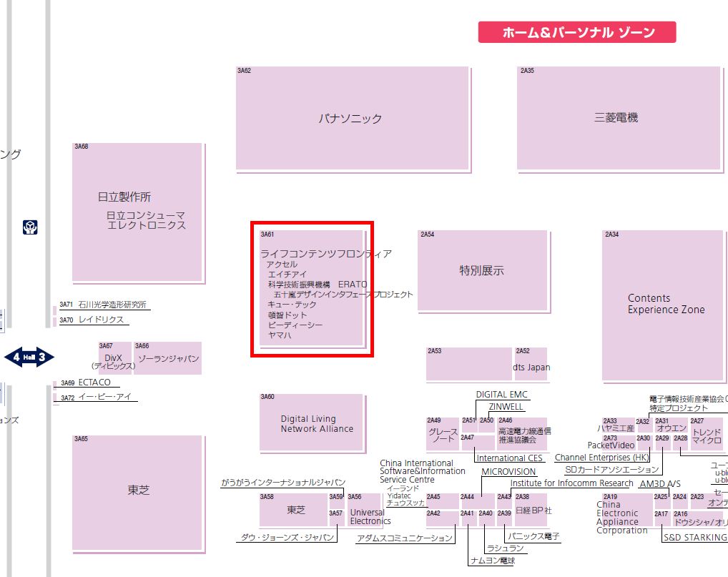This screenshot has height=577, width=728.
Task: Click the DIGITAL EMC label
Action: pyautogui.click(x=502, y=394)
